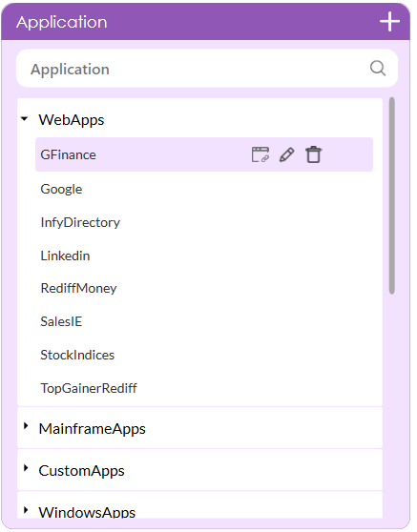Screen dimensions: 417x532
Task: Edit GFinance using the pencil icon
Action: 286,154
